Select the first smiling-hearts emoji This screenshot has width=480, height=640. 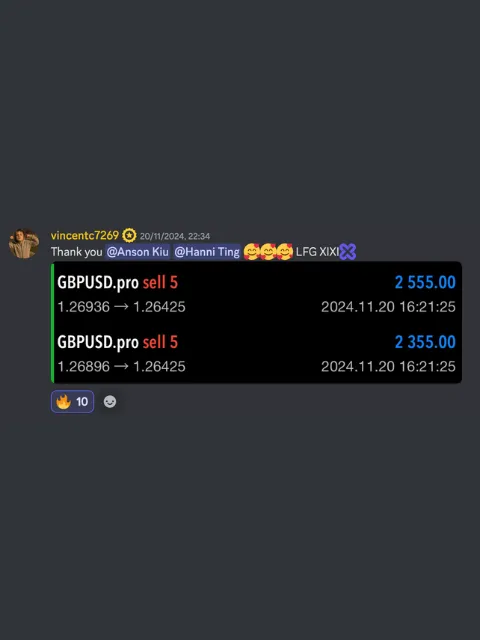(251, 252)
